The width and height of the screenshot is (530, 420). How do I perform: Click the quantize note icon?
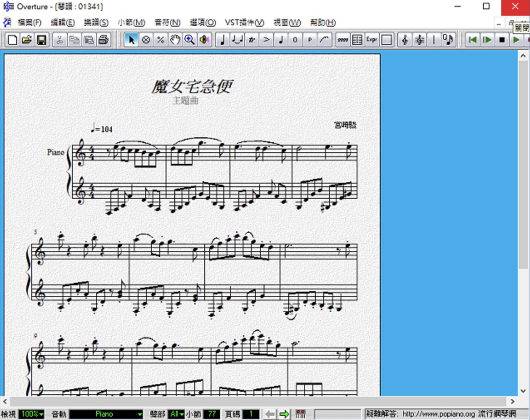(x=448, y=40)
